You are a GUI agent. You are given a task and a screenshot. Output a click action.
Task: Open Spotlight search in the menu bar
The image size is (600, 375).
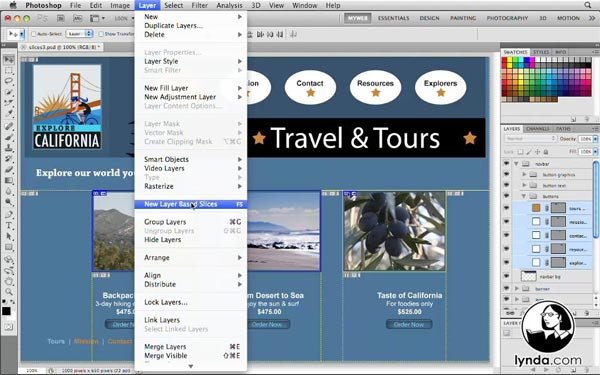tap(588, 5)
